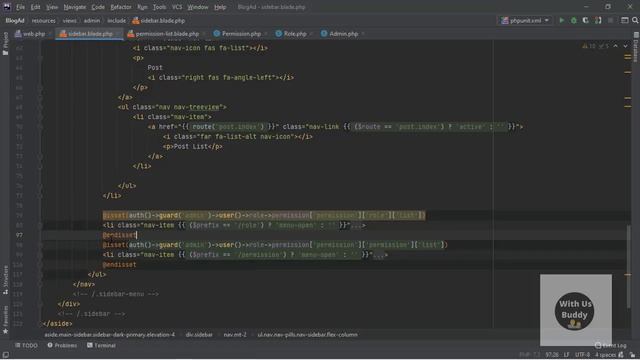Click LF line separator in status bar
The height and width of the screenshot is (360, 640).
pos(567,355)
